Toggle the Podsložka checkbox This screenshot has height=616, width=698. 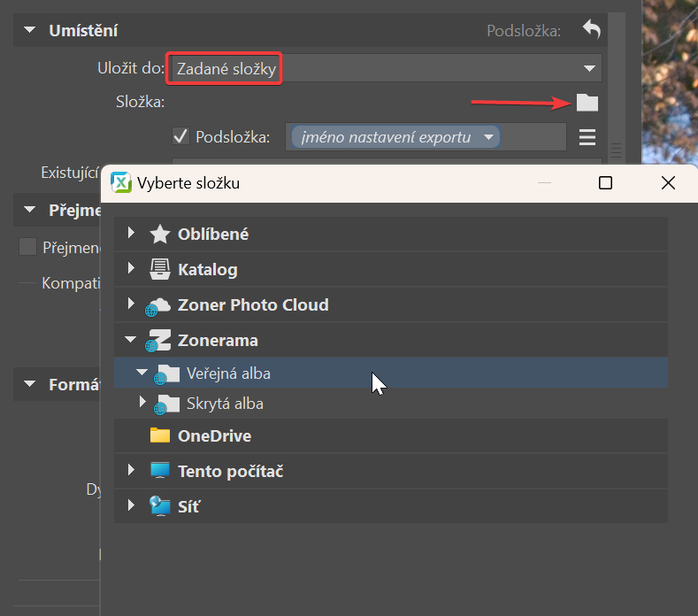click(180, 136)
